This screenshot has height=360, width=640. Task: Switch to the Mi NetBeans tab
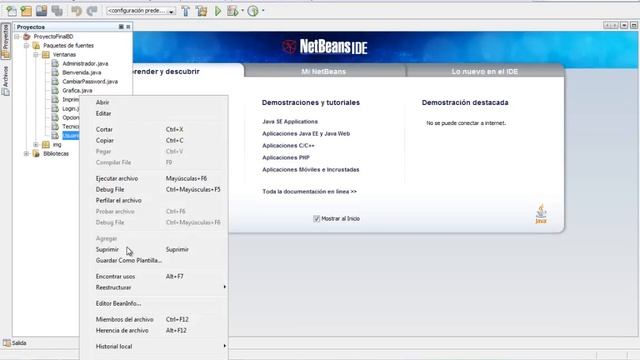coord(324,71)
